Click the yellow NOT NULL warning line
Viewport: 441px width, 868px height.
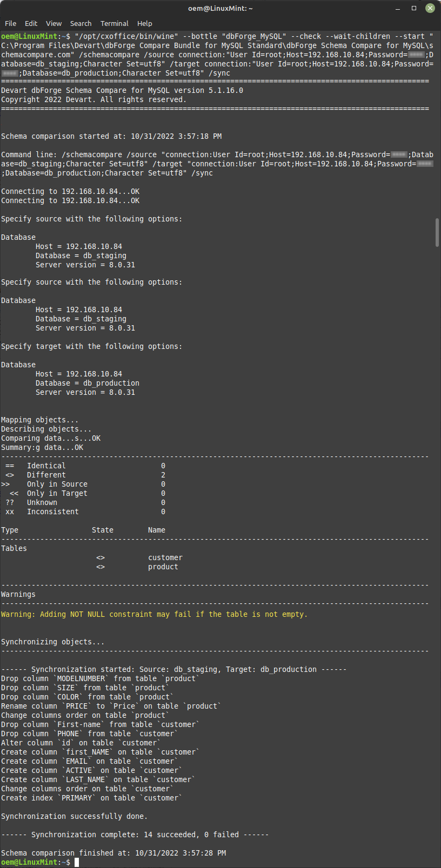tap(154, 614)
